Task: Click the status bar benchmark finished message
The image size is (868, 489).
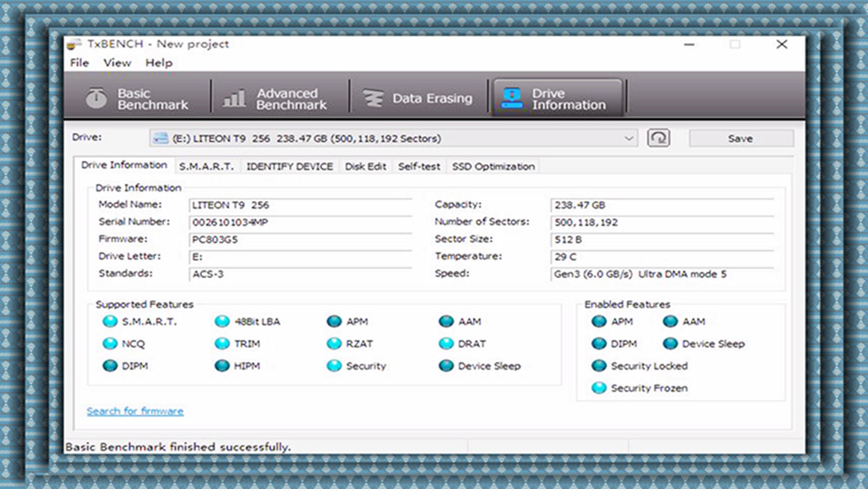Action: tap(178, 447)
